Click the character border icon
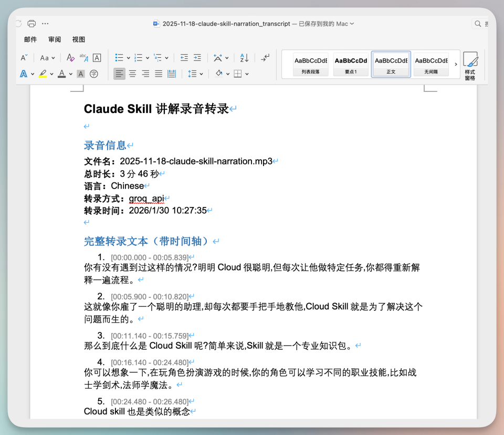Screen dimensions: 504x435 click(97, 58)
